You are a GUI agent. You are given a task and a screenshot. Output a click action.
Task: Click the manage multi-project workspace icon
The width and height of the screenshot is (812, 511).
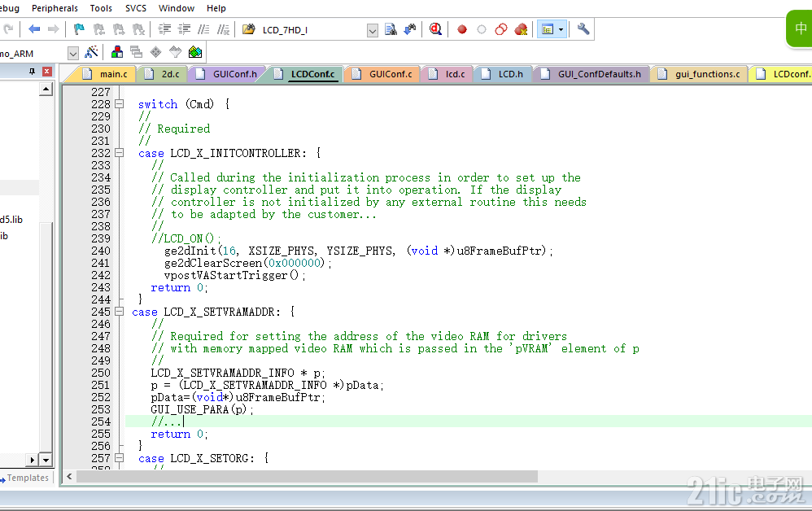point(136,52)
